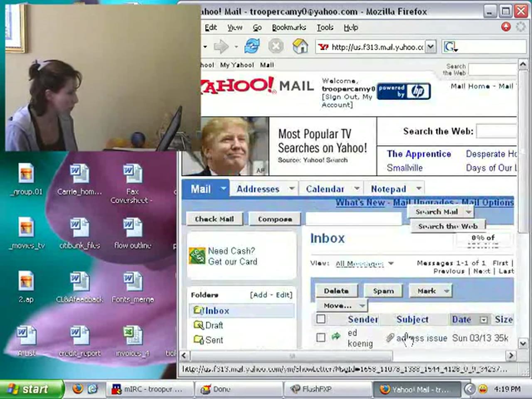
Task: Expand the Calendar tab dropdown arrow
Action: tap(357, 188)
